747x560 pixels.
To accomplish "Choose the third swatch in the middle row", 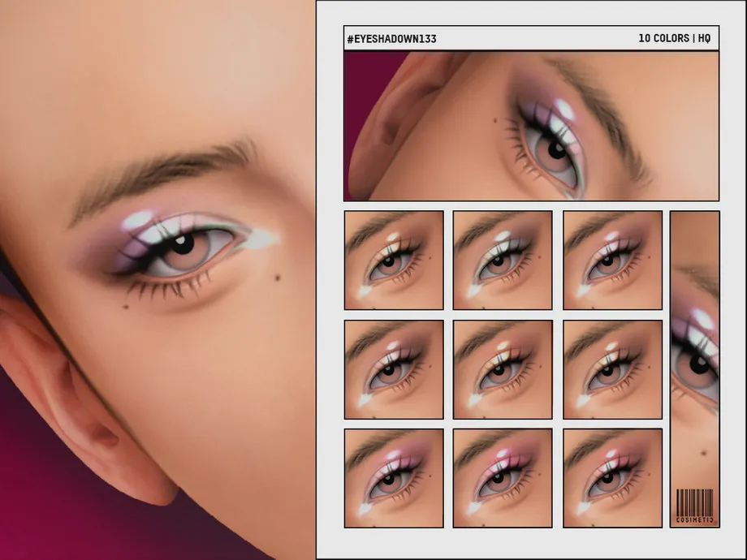I will pyautogui.click(x=612, y=369).
